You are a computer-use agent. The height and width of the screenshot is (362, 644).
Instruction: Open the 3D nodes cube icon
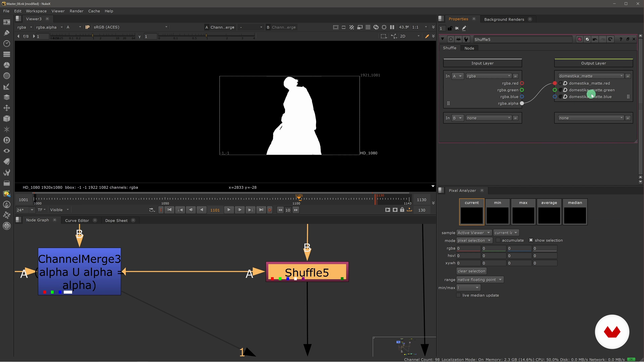tap(7, 119)
